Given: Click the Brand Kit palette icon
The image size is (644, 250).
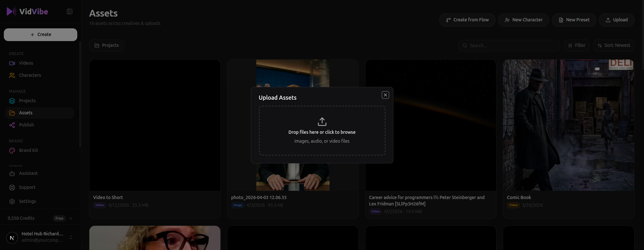Looking at the screenshot, I should pyautogui.click(x=12, y=150).
